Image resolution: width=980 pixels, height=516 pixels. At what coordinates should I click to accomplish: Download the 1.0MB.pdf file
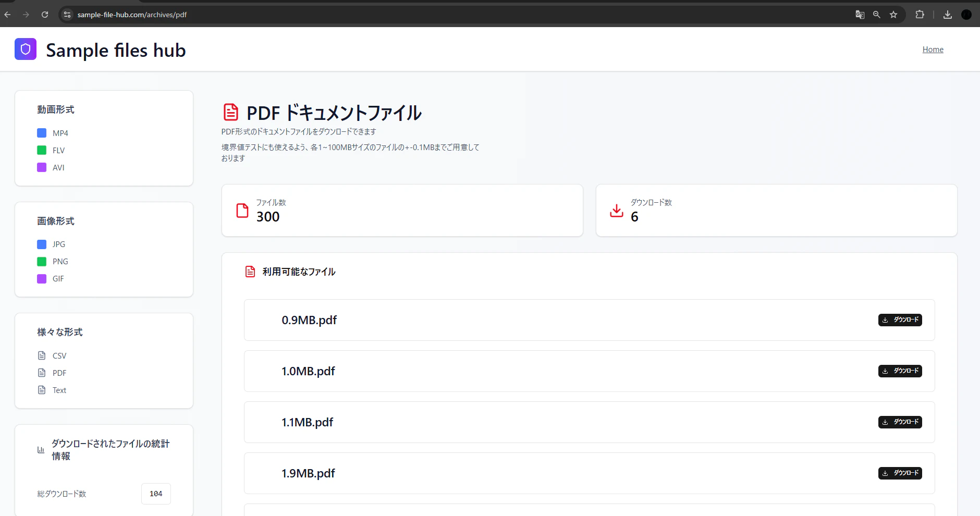pos(900,371)
